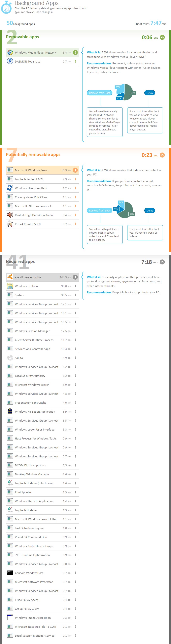Image resolution: width=171 pixels, height=644 pixels.
Task: Click the Windows Image Acquisition icon
Action: coord(10,618)
